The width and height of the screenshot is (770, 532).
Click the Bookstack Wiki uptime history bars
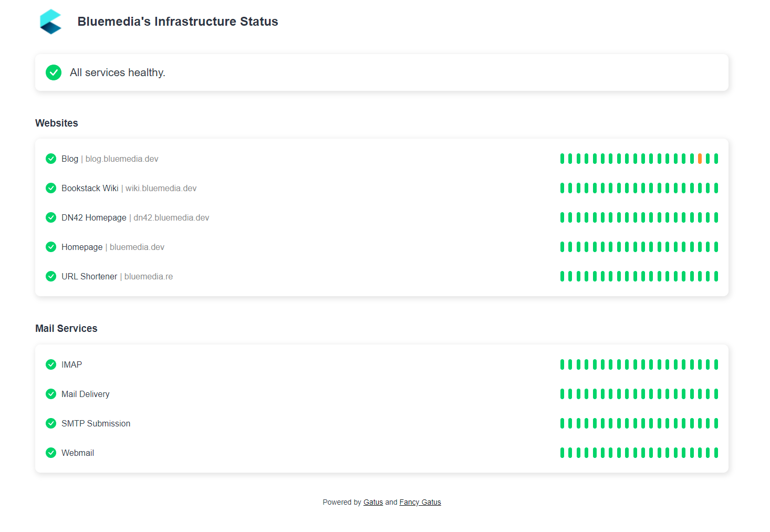(639, 188)
